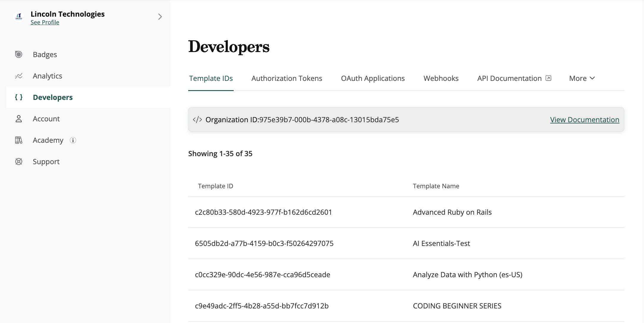Viewport: 644px width, 323px height.
Task: Open the More dropdown menu
Action: (x=582, y=78)
